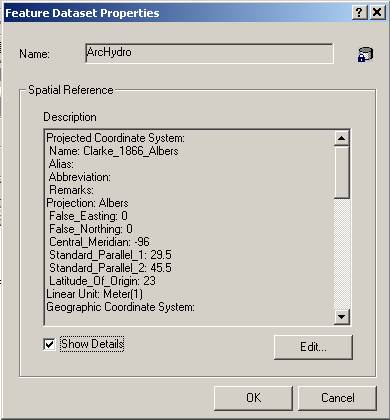Confirm with the OK button
The width and height of the screenshot is (390, 420).
click(253, 398)
